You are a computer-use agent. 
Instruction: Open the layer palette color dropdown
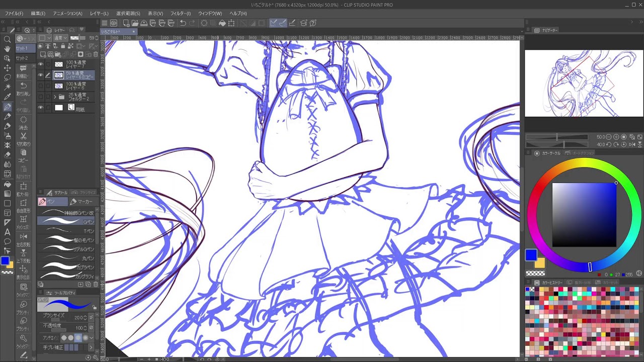point(46,38)
